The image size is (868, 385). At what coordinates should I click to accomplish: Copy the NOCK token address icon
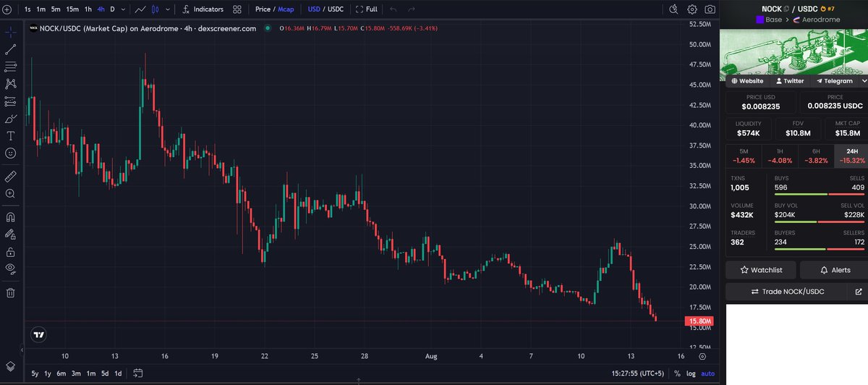pyautogui.click(x=786, y=9)
